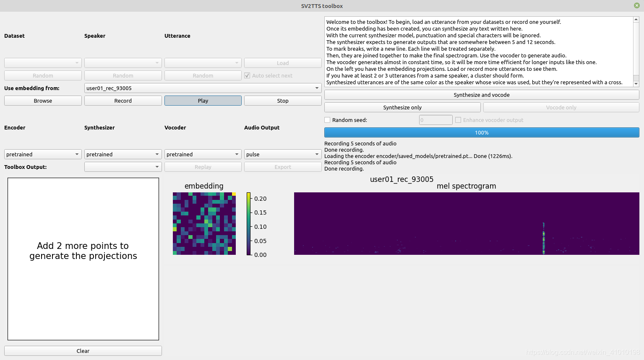Viewport: 644px width, 360px height.
Task: Open the Encoder pretrained dropdown
Action: [x=43, y=155]
